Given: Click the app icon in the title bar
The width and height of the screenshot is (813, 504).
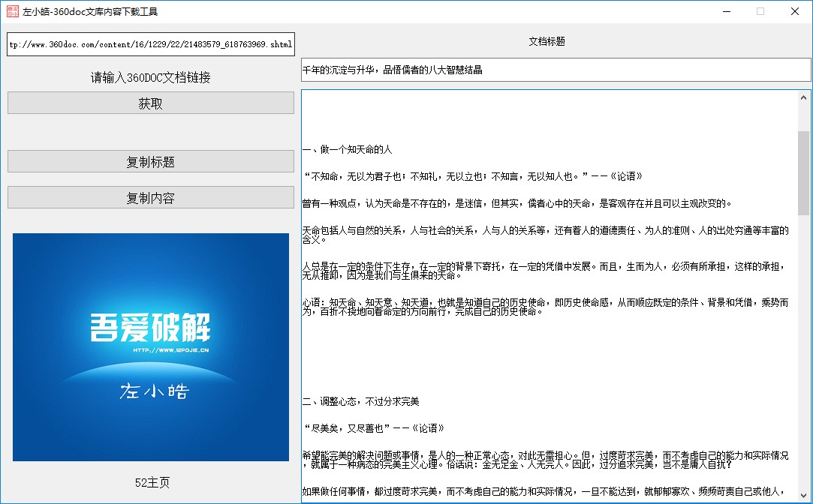Looking at the screenshot, I should pos(13,11).
